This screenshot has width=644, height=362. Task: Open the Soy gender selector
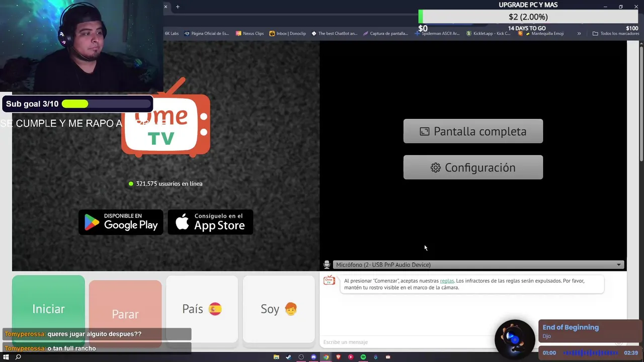[279, 309]
